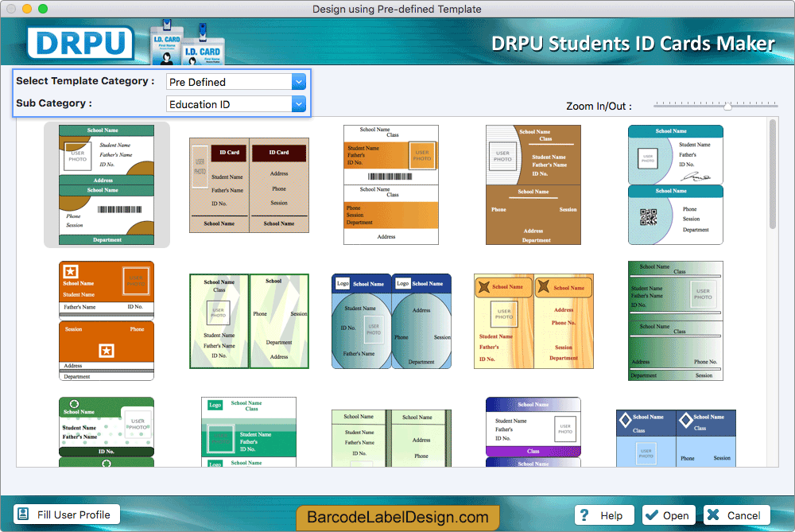Open the BarcodeLabelDesign.com link

(398, 518)
